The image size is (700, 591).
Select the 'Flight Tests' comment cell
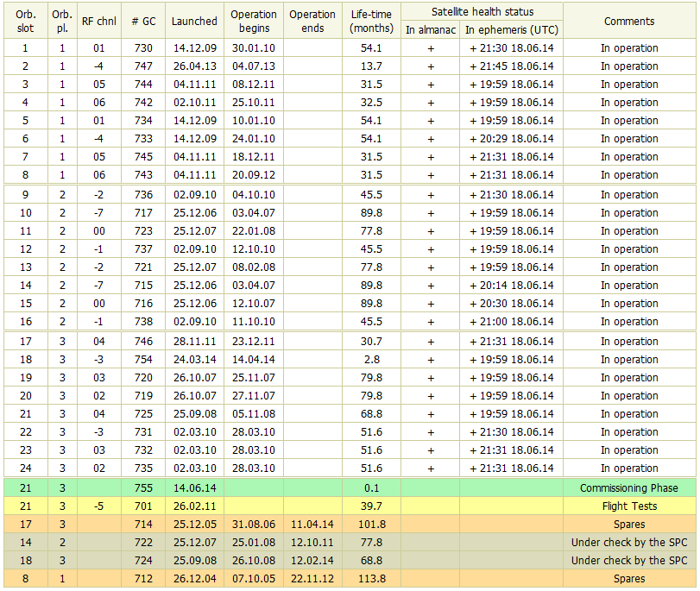(629, 506)
